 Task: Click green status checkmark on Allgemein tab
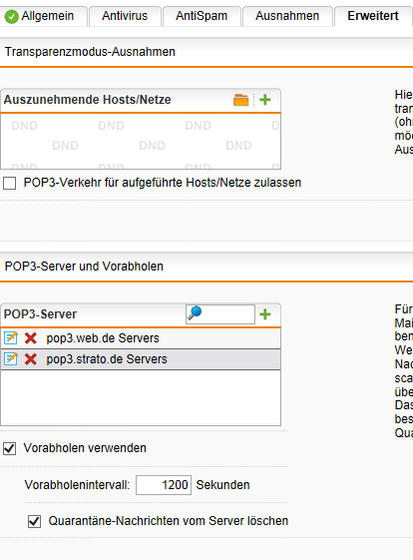(12, 16)
